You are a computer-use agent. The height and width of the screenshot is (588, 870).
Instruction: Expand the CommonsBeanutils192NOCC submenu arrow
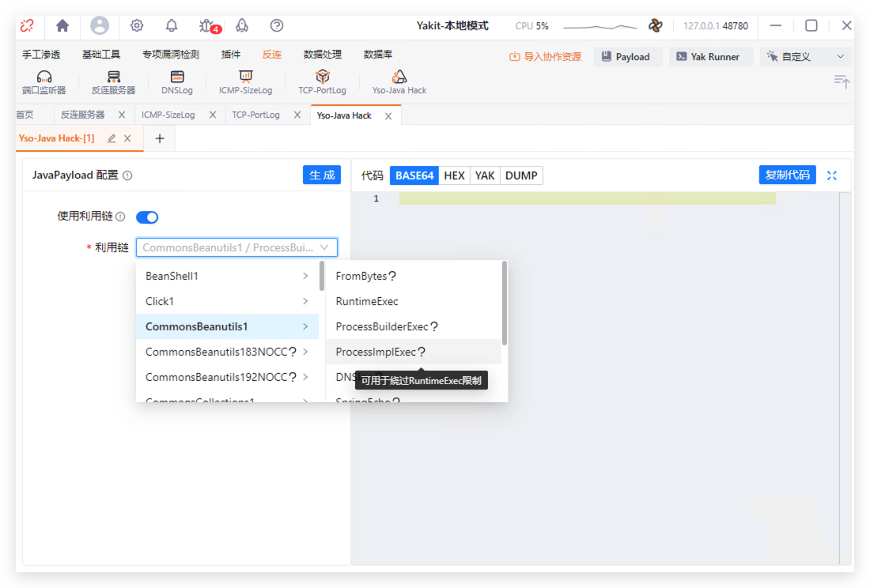pos(305,378)
